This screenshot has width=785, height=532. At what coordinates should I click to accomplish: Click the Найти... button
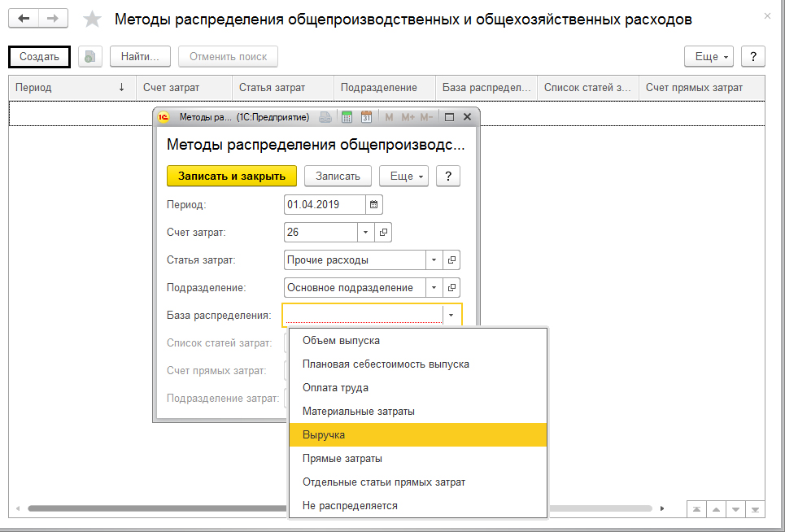tap(140, 57)
